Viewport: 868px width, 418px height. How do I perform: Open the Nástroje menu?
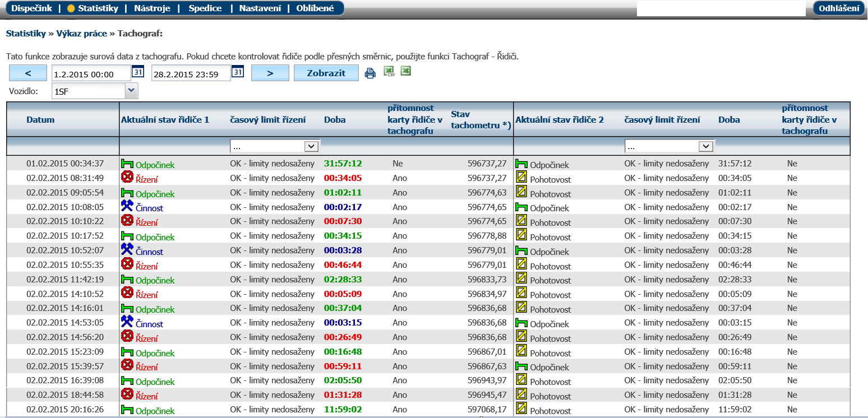tap(151, 8)
